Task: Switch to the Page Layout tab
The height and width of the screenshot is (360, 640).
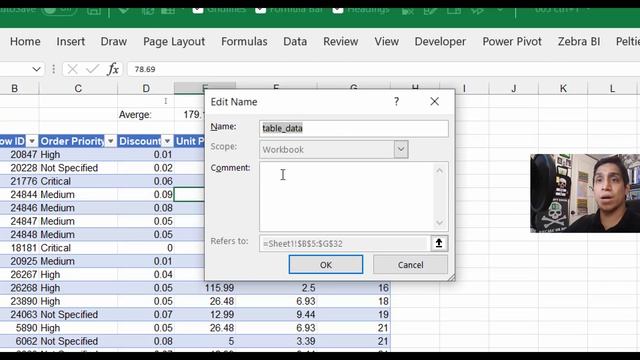Action: [174, 41]
